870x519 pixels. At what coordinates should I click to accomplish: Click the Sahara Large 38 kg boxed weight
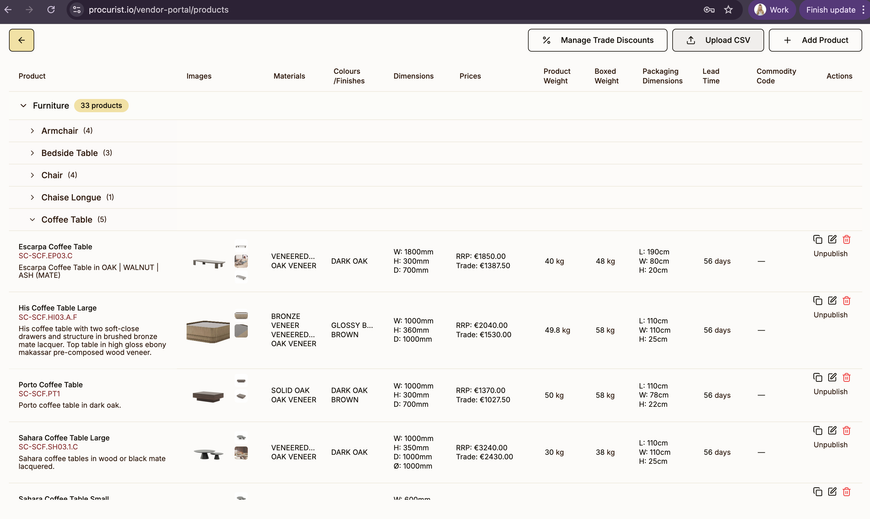[605, 452]
